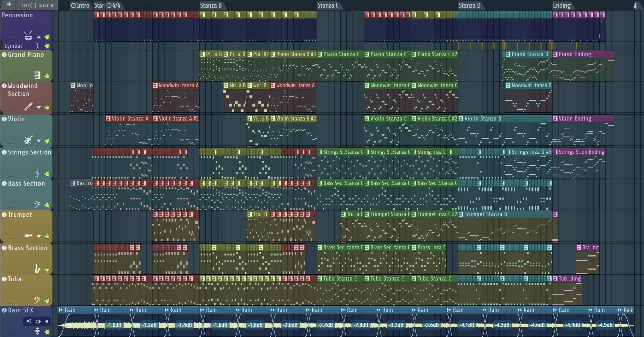Expand the Woodwind Section track group
Viewport: 644px width, 337px height.
click(39, 108)
